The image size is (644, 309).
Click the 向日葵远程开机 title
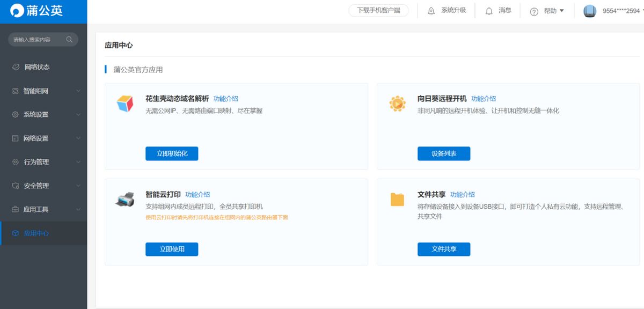click(x=442, y=99)
